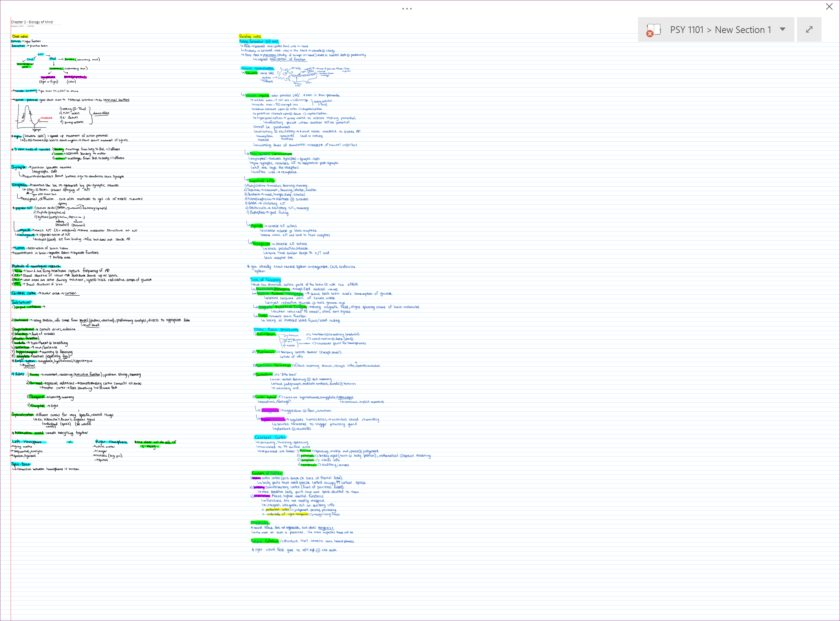The height and width of the screenshot is (621, 840).
Task: Click the page title Chapter 2 - Biology of Mind
Action: click(32, 22)
